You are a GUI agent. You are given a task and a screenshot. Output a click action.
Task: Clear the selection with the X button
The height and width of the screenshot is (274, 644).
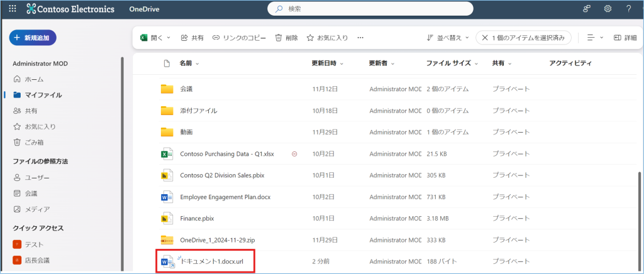pos(485,38)
